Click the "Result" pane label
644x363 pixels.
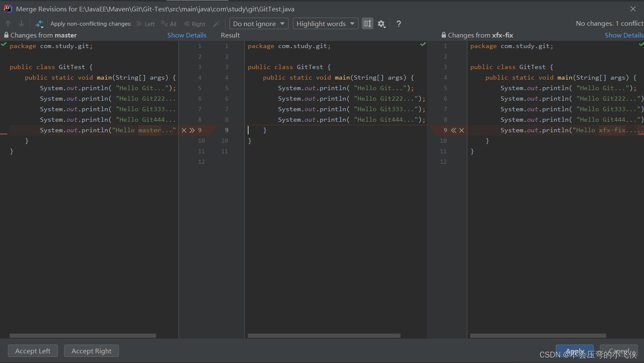click(230, 35)
